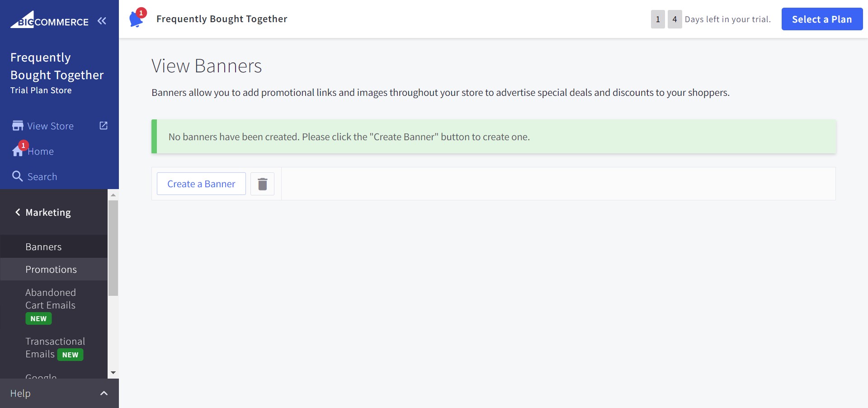The image size is (868, 408).
Task: Open store in new tab icon
Action: point(104,126)
